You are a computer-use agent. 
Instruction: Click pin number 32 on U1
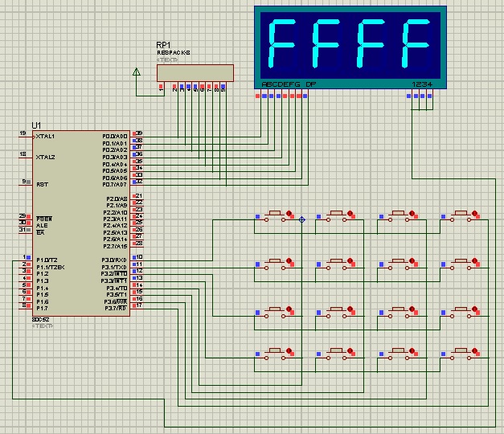(139, 182)
